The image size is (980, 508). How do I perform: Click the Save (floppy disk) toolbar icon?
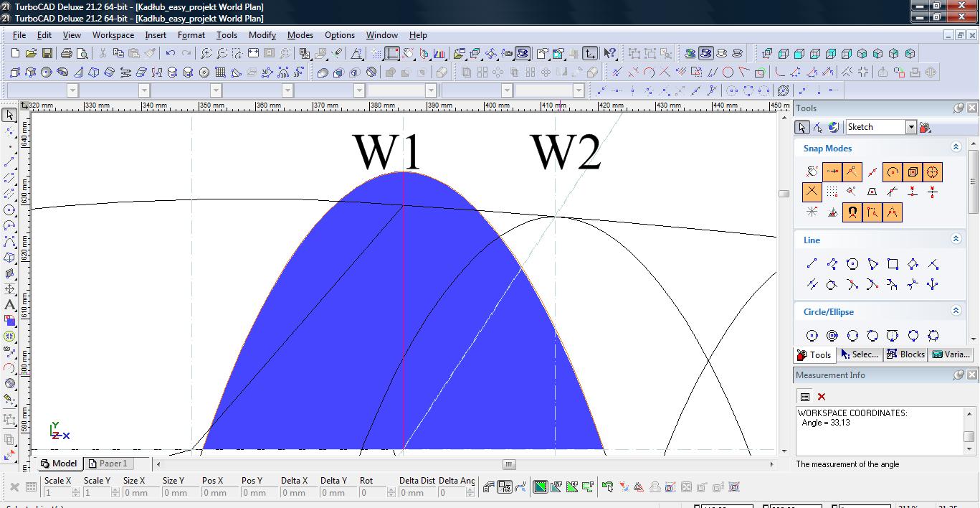[x=47, y=53]
